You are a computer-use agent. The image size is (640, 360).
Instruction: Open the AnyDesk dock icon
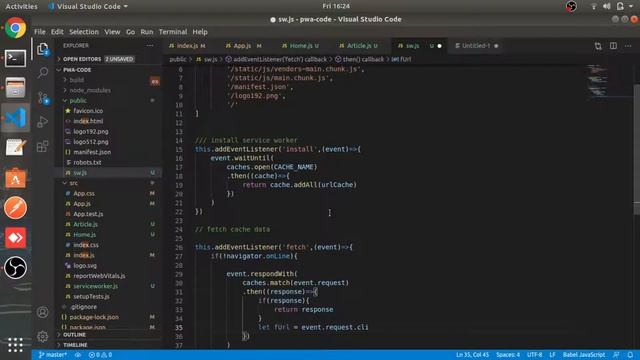click(x=16, y=238)
